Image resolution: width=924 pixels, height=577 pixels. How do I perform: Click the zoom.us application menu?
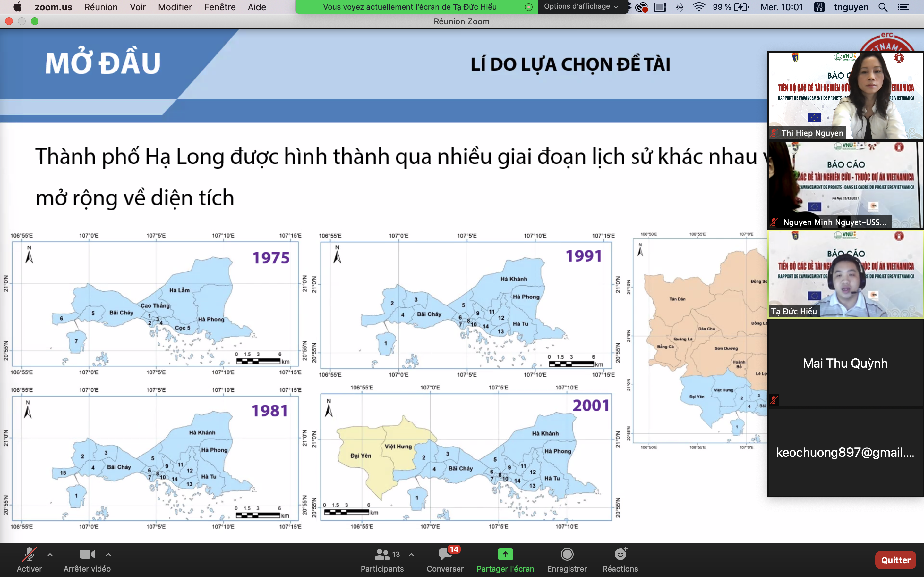point(54,7)
